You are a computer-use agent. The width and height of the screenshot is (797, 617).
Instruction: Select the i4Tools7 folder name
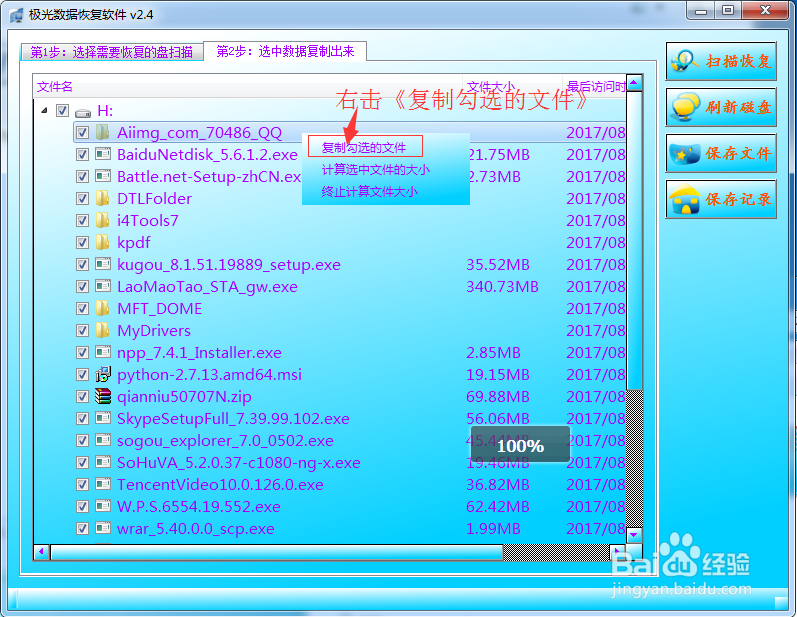(147, 221)
